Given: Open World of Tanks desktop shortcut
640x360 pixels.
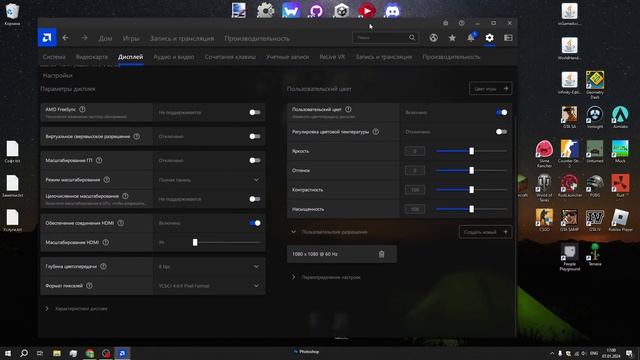Looking at the screenshot, I should coord(544,188).
